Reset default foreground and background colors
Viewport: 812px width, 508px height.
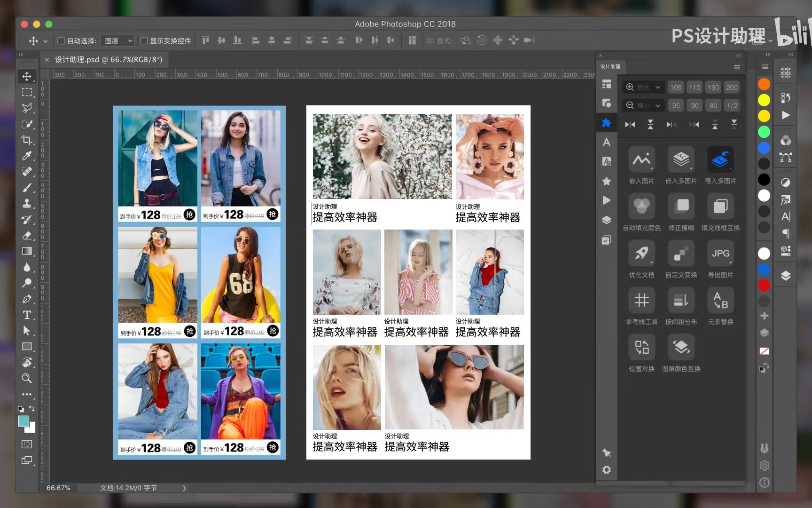click(21, 409)
